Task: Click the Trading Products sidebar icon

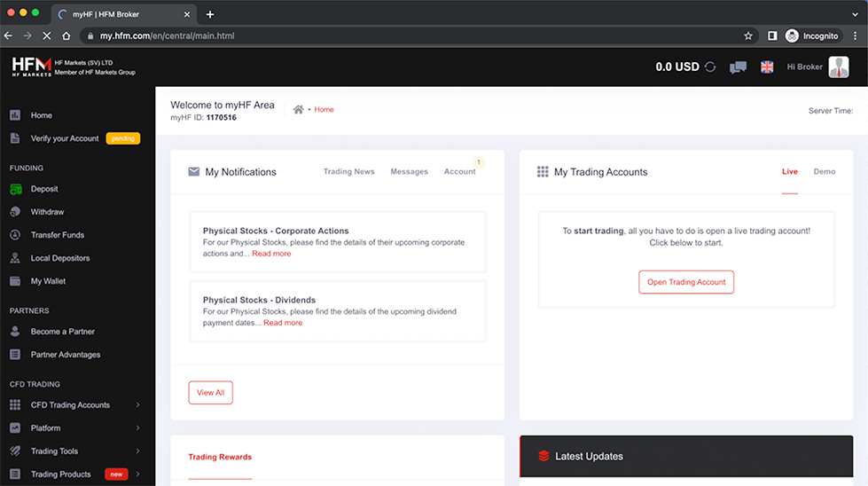Action: click(x=15, y=474)
